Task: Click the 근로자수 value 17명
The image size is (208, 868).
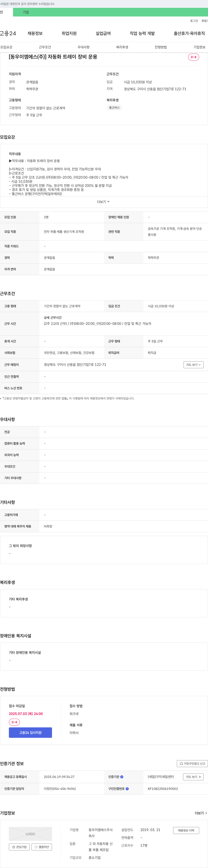Action: point(144,845)
